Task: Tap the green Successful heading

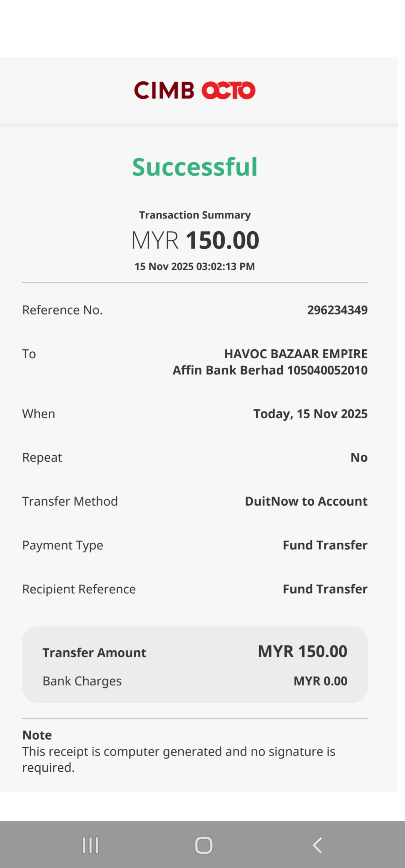Action: 195,167
